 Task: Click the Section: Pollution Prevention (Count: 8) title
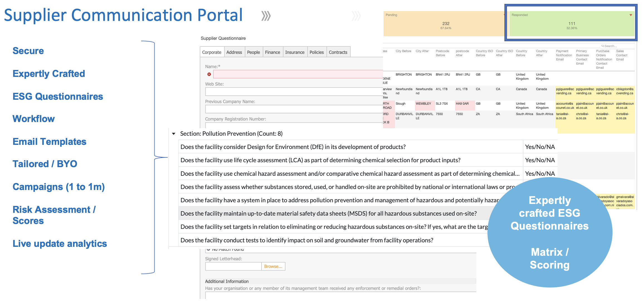231,134
